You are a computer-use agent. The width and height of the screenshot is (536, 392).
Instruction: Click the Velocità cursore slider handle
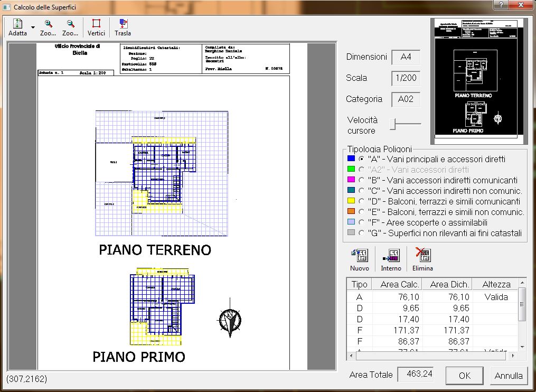point(393,124)
